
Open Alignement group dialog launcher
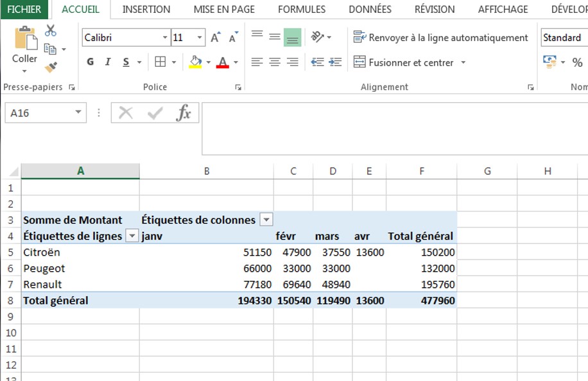tap(531, 87)
